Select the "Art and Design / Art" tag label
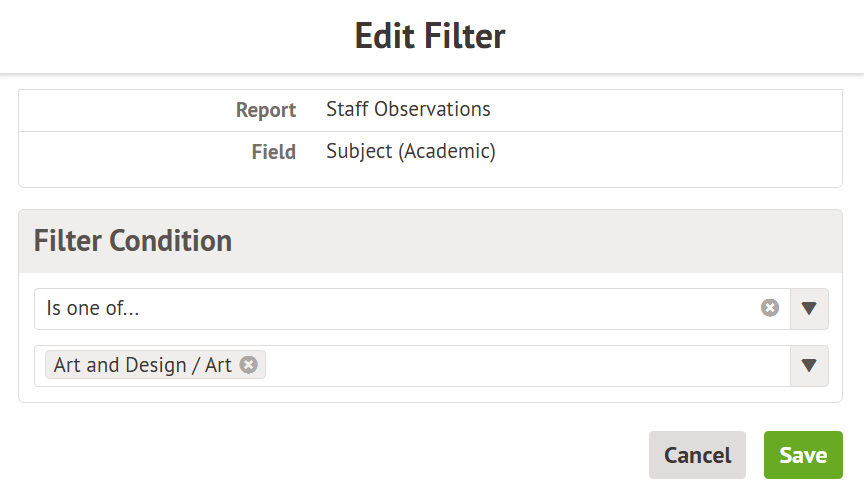The height and width of the screenshot is (496, 864). [x=142, y=365]
